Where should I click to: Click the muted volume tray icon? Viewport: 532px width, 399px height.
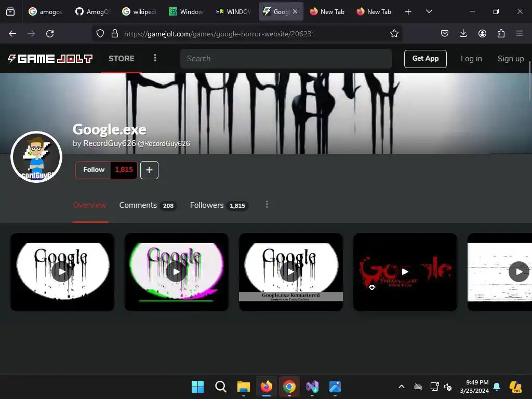pos(448,387)
